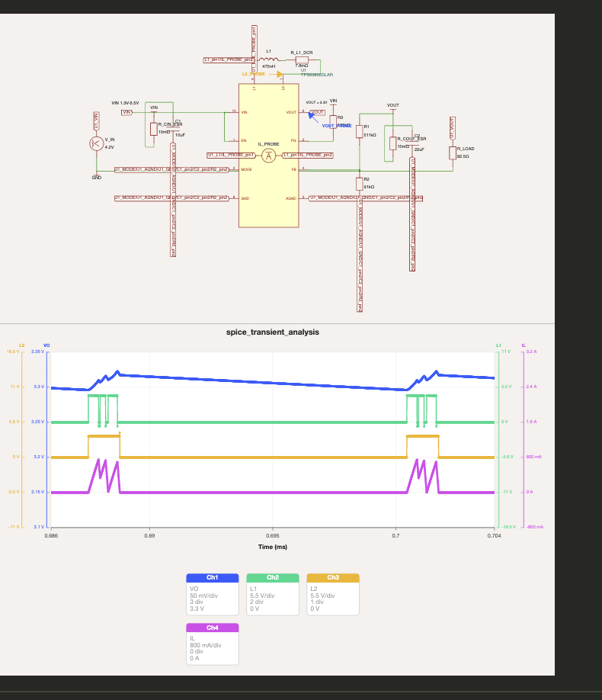602x700 pixels.
Task: Click the yellow L2_PROBE arrow marker
Action: [x=279, y=75]
